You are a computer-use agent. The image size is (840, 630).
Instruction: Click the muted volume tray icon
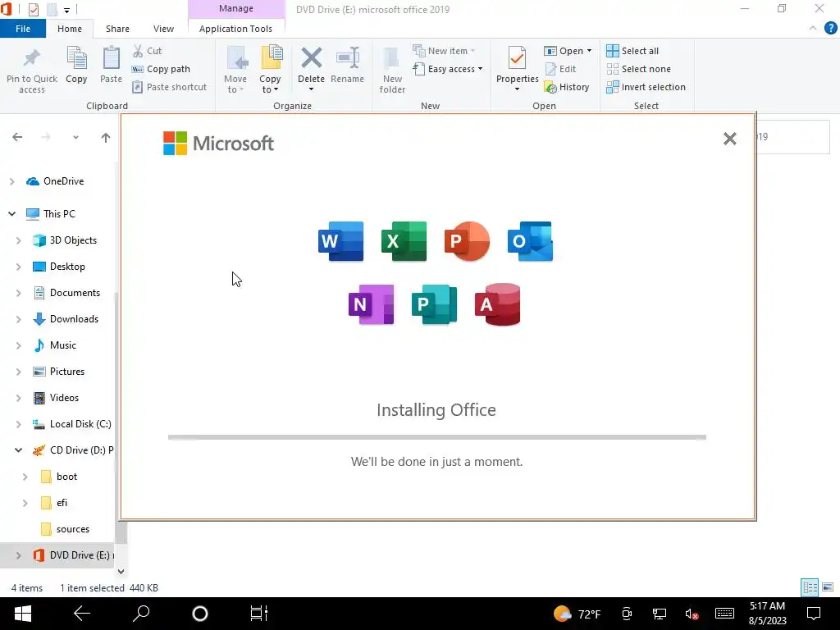(x=692, y=614)
